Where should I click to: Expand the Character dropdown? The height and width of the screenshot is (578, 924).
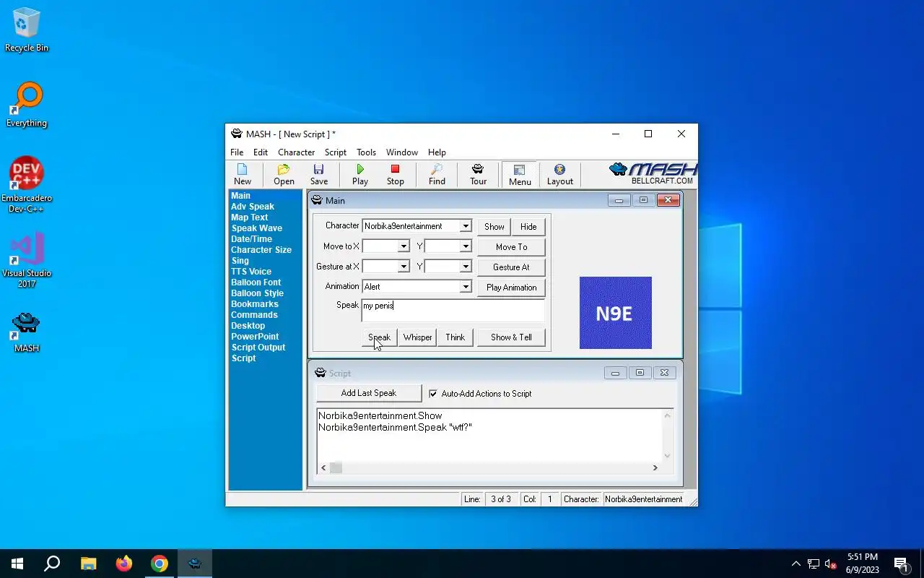pos(466,226)
